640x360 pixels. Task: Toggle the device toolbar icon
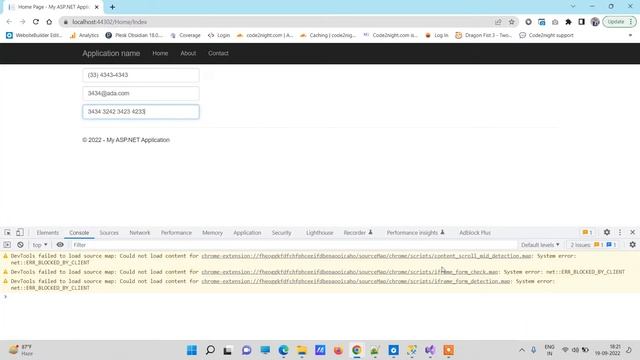coord(20,232)
